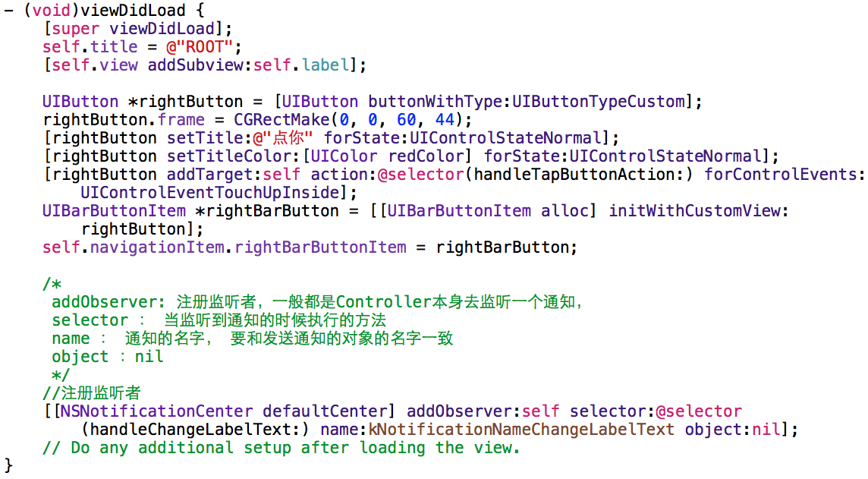Click the "object : nil" comment line
868x479 pixels.
click(x=108, y=357)
